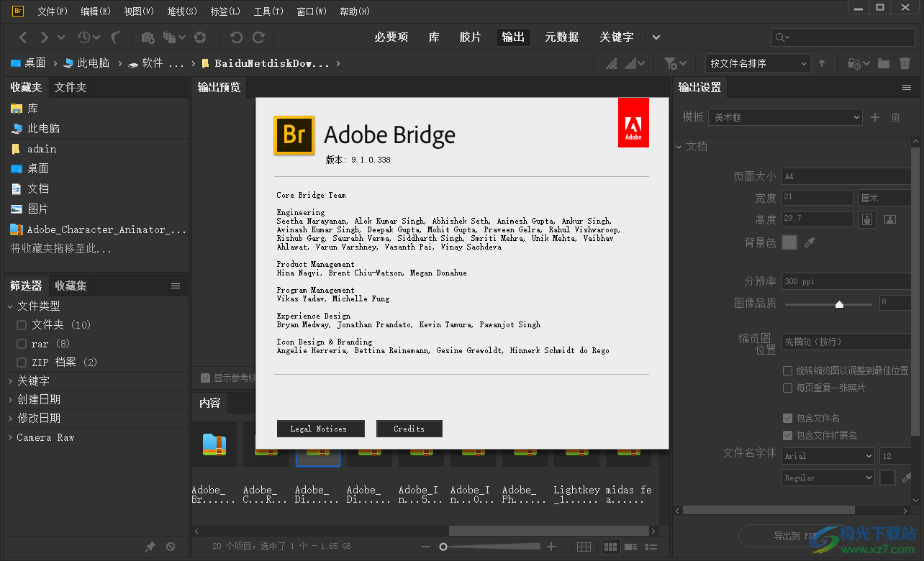This screenshot has height=561, width=924.
Task: Toggle 包含文件扩展名 checkbox
Action: 787,435
